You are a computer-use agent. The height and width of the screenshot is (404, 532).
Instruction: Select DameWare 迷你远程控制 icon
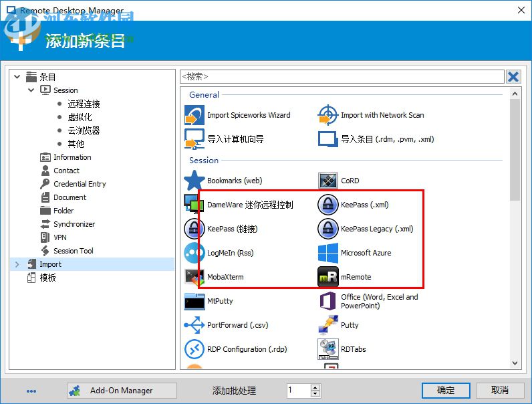coord(194,205)
